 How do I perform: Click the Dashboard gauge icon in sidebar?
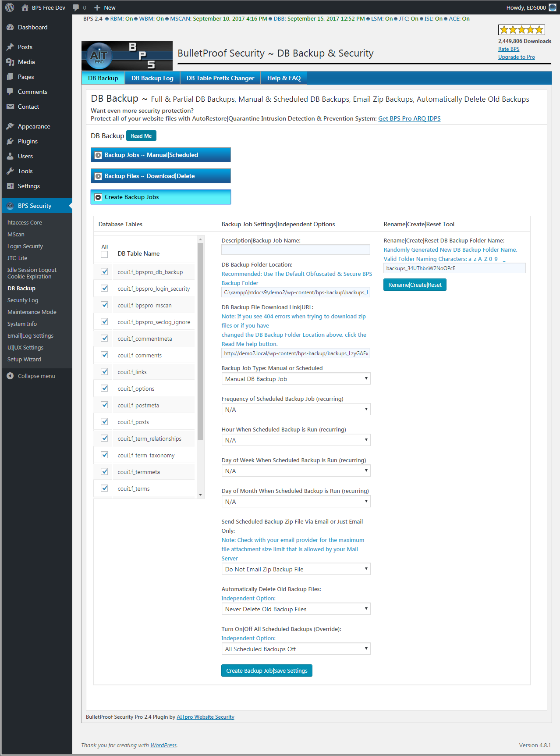(11, 27)
